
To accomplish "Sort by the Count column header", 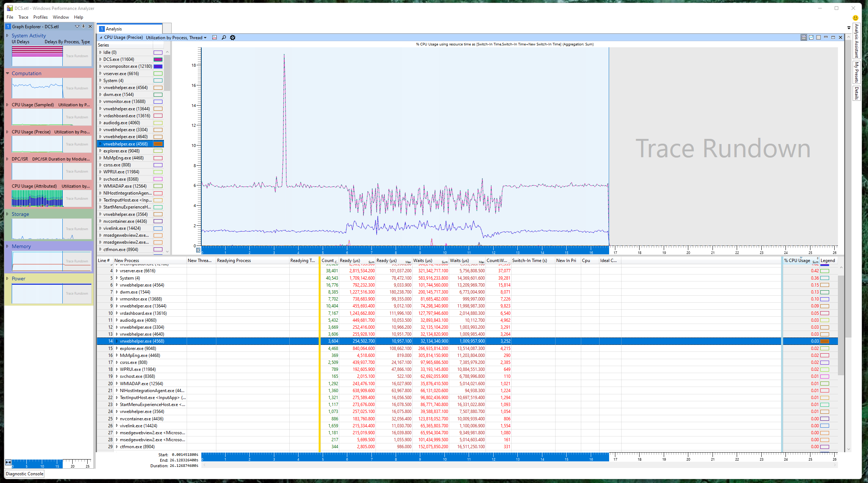I will pos(329,261).
